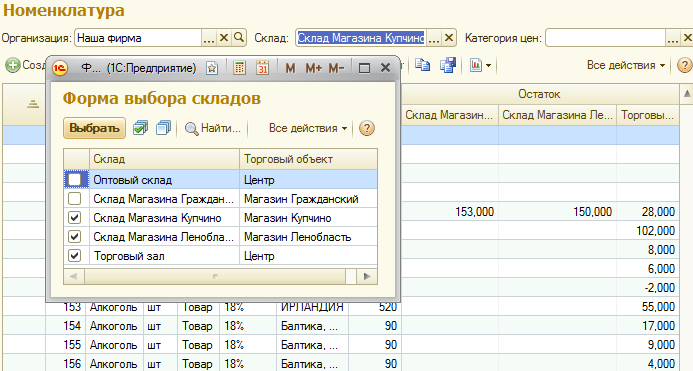Check the Склад Магазина Граждан... checkbox
The height and width of the screenshot is (371, 693).
75,199
